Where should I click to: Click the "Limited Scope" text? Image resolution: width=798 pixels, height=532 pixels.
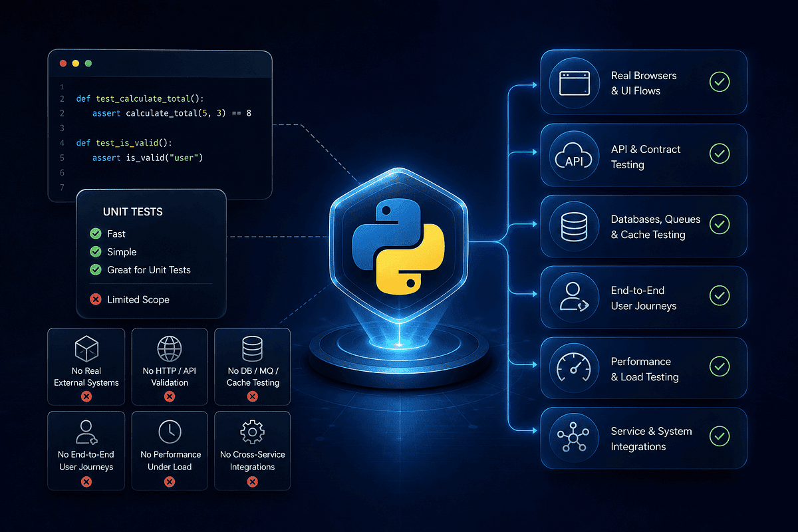tap(138, 300)
